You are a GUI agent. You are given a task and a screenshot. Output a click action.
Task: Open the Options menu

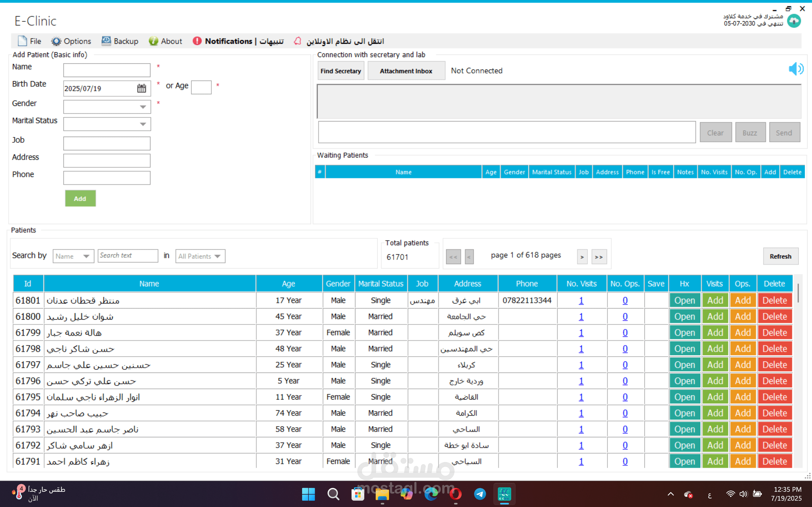point(71,41)
